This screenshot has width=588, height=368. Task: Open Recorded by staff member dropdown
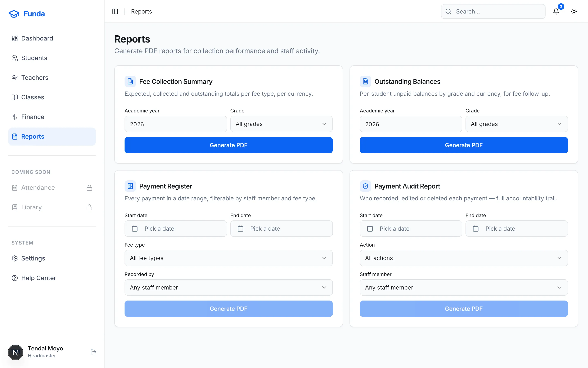click(228, 287)
